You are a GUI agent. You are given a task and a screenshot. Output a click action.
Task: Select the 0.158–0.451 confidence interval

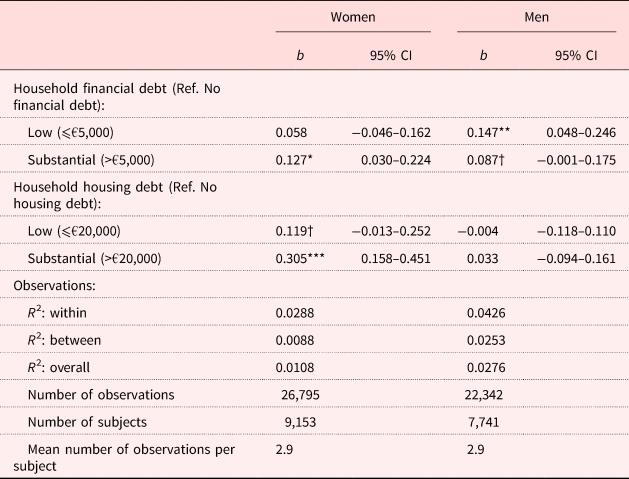(391, 259)
